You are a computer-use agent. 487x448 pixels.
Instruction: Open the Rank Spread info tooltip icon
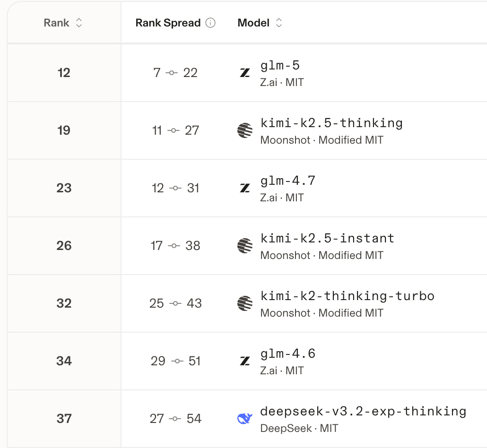coord(210,23)
